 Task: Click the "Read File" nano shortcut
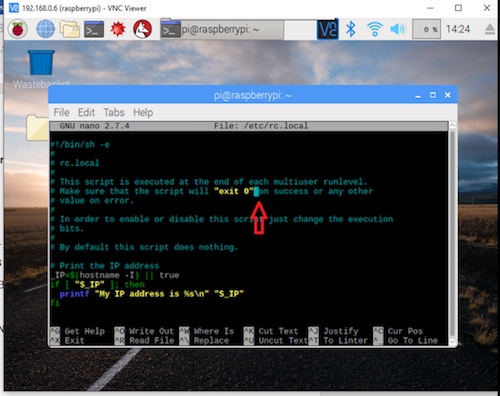pos(151,340)
